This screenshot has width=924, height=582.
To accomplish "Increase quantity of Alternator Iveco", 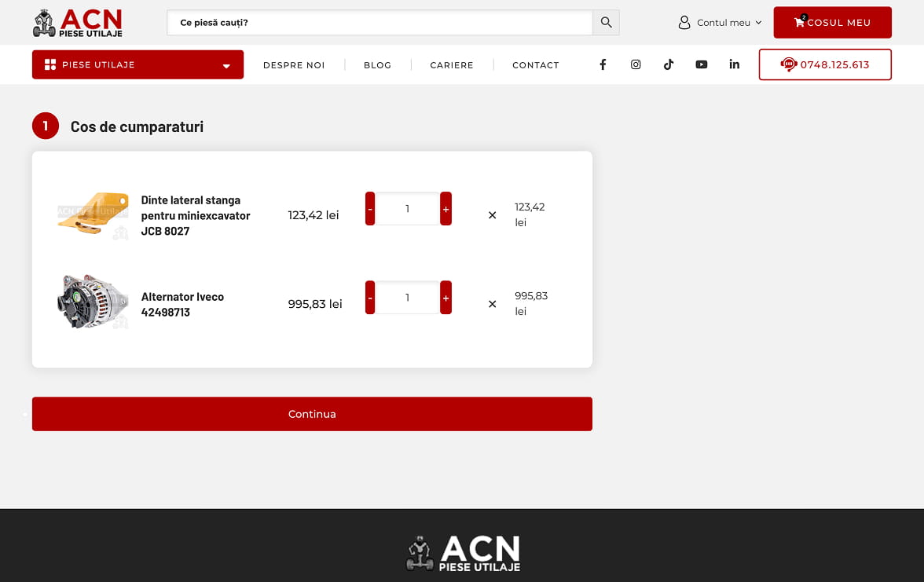I will pos(445,298).
